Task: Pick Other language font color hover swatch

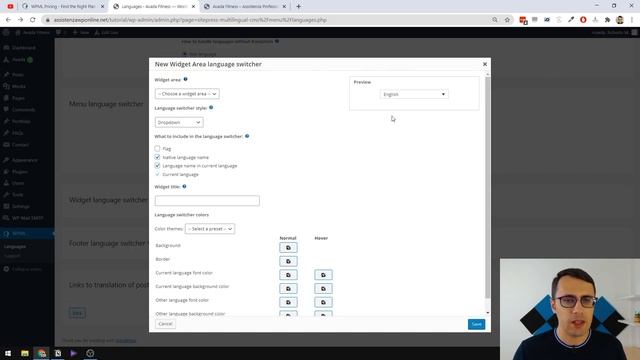Action: (323, 302)
